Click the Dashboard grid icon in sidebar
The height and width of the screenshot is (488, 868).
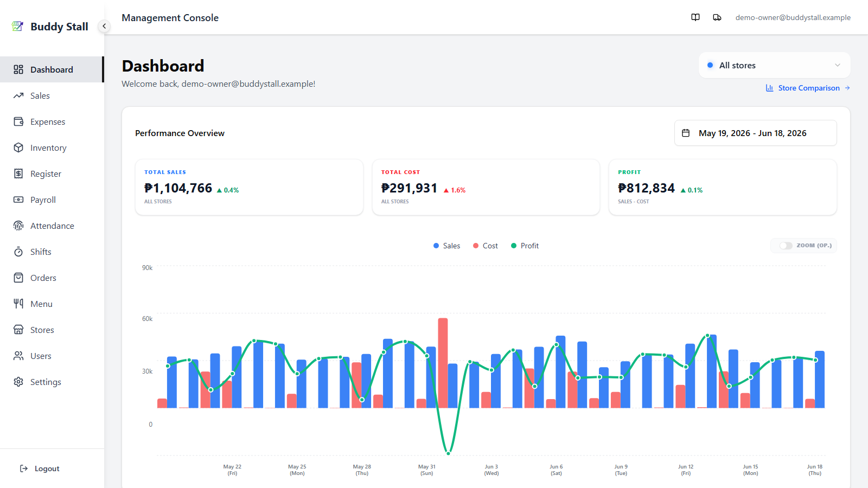[18, 69]
